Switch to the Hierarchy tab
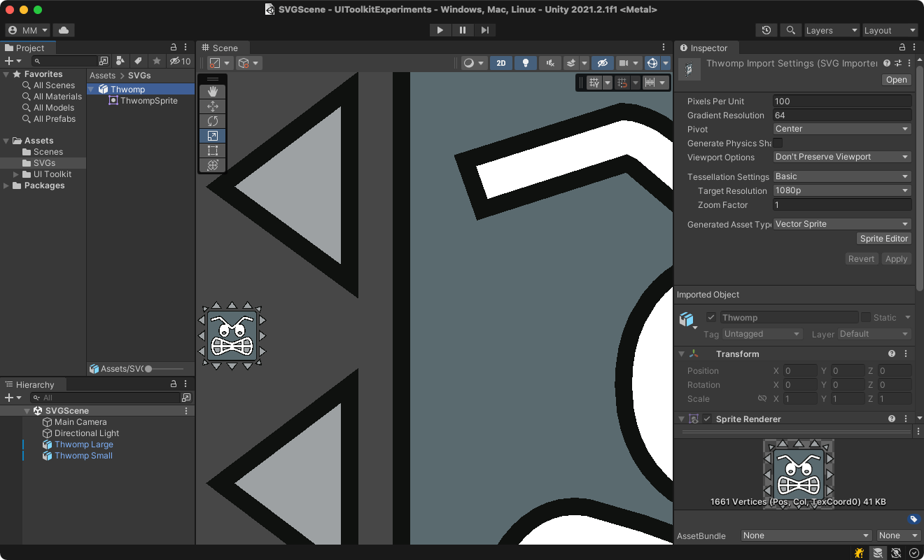The height and width of the screenshot is (560, 924). (34, 384)
